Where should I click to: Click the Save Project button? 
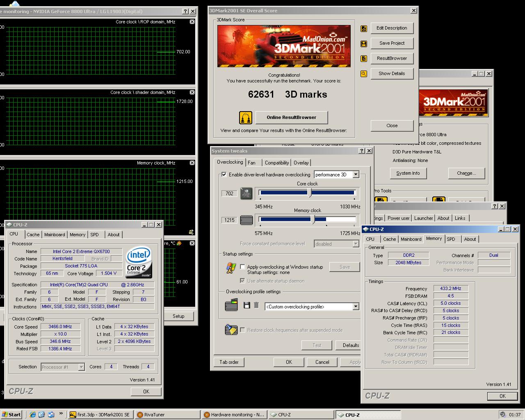392,43
